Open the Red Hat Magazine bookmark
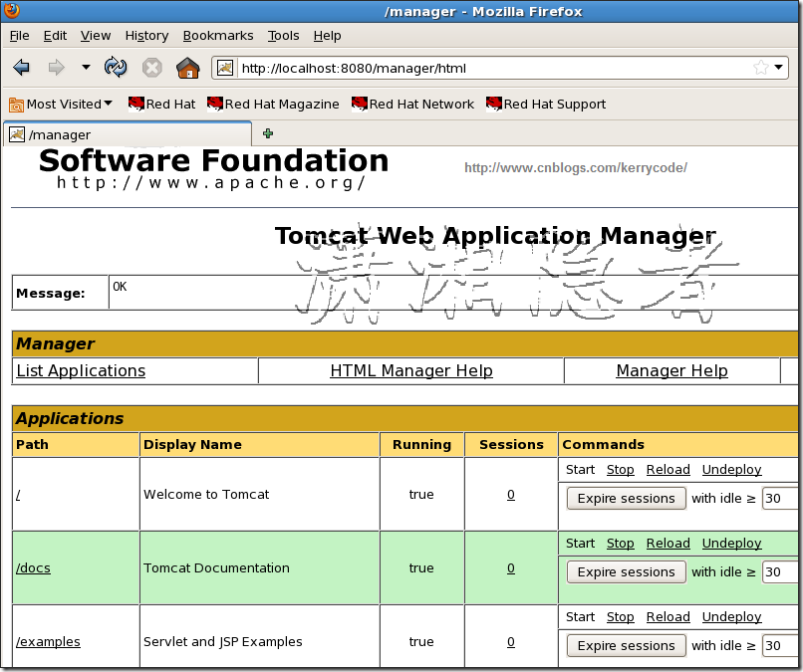 click(273, 104)
